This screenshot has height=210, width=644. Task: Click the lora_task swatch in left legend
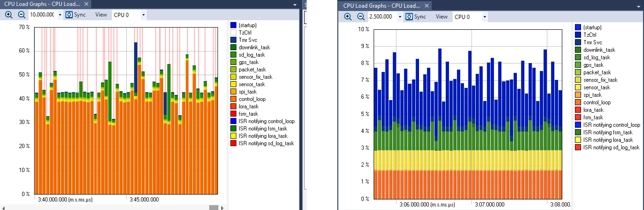point(233,106)
